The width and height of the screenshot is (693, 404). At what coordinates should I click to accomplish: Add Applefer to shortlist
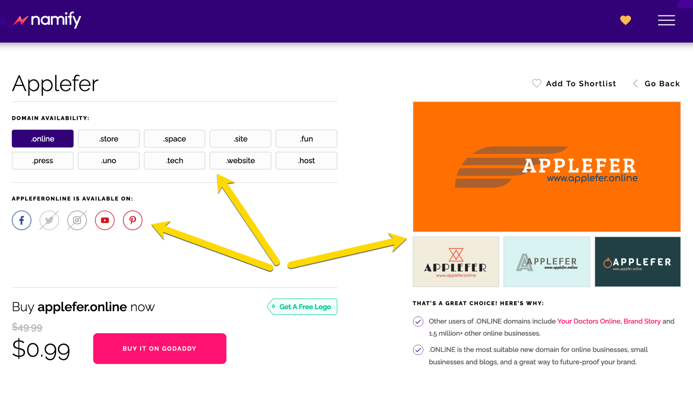(574, 84)
